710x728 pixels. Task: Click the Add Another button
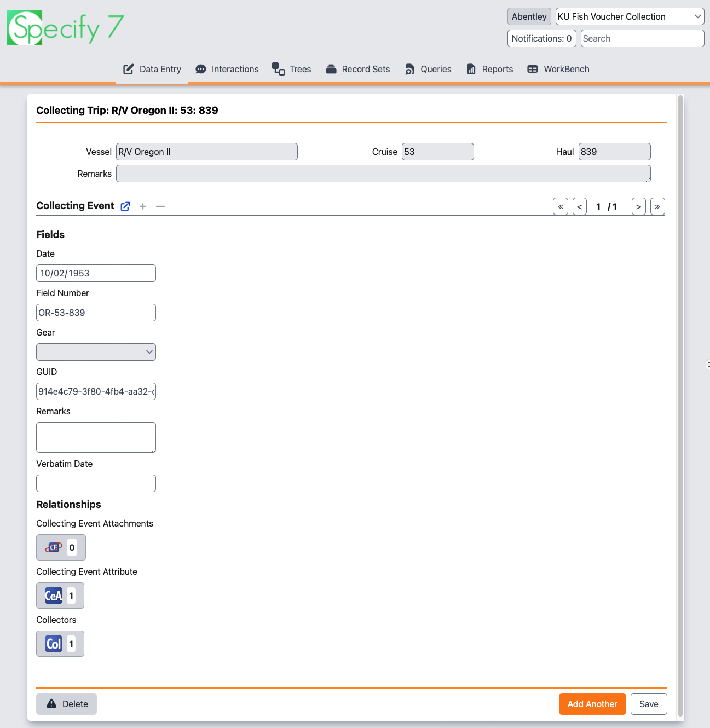point(592,704)
